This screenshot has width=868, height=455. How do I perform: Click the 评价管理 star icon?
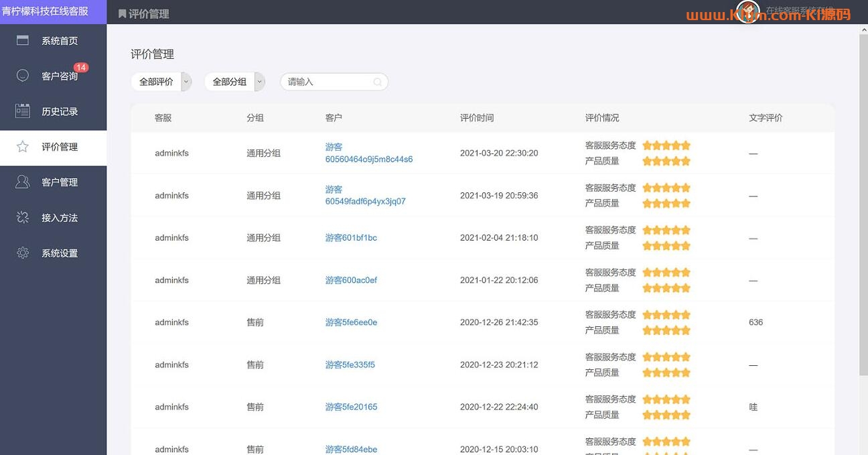[23, 147]
